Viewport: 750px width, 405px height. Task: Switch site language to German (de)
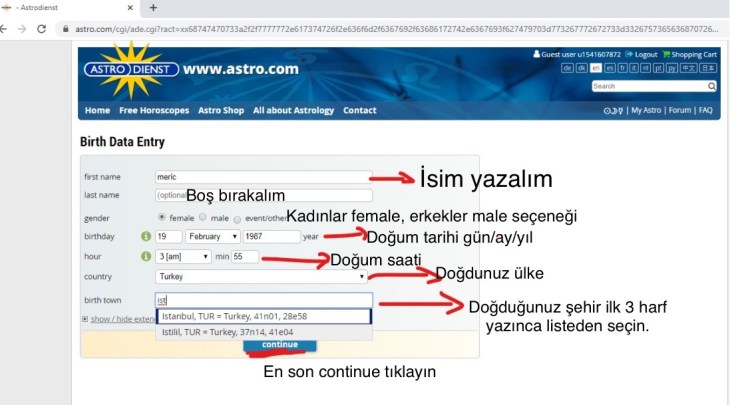(567, 68)
